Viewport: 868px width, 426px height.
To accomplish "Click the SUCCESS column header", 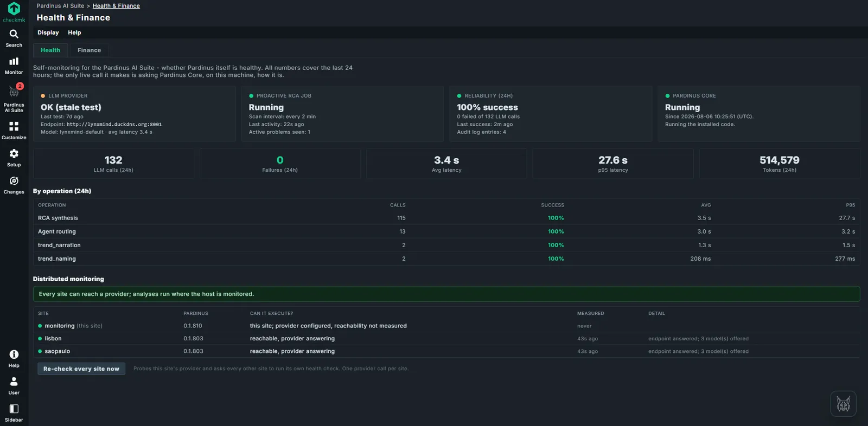I will click(x=552, y=205).
